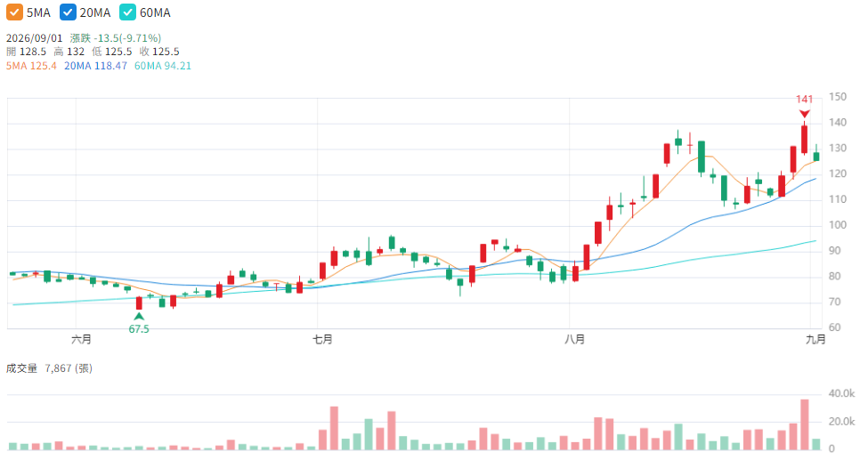Toggle the blue 20MA checkbox

pyautogui.click(x=68, y=12)
